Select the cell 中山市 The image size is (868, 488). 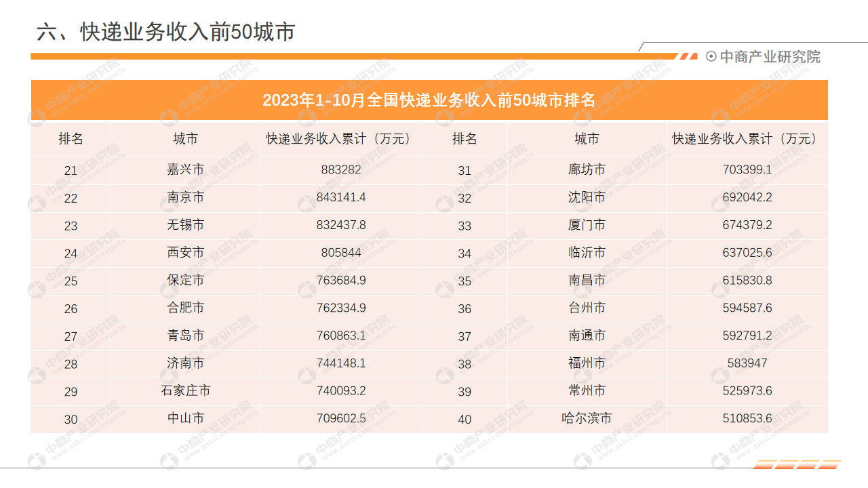tap(186, 418)
